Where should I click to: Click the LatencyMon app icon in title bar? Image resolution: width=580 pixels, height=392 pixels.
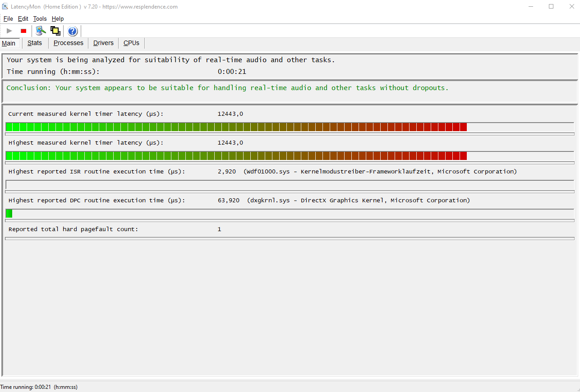pyautogui.click(x=5, y=7)
